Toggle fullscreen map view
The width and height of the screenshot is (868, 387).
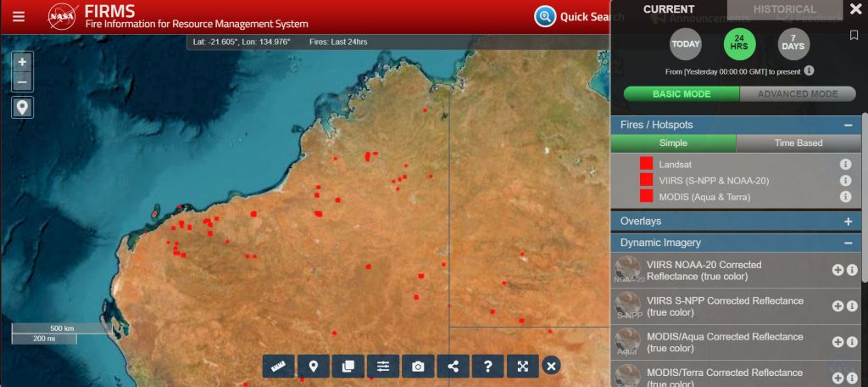523,366
